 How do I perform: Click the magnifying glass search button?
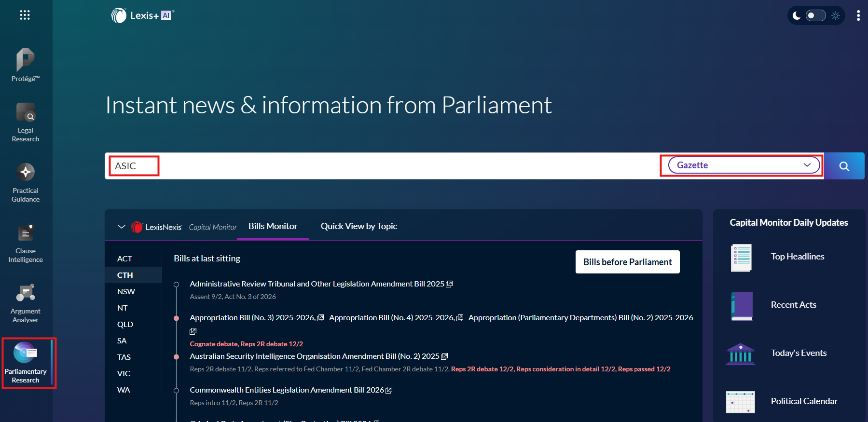(844, 166)
